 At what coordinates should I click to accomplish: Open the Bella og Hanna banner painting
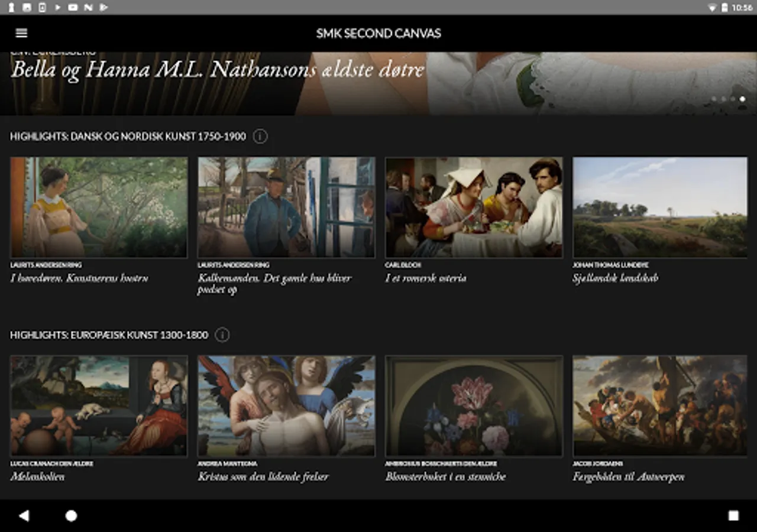pos(378,83)
